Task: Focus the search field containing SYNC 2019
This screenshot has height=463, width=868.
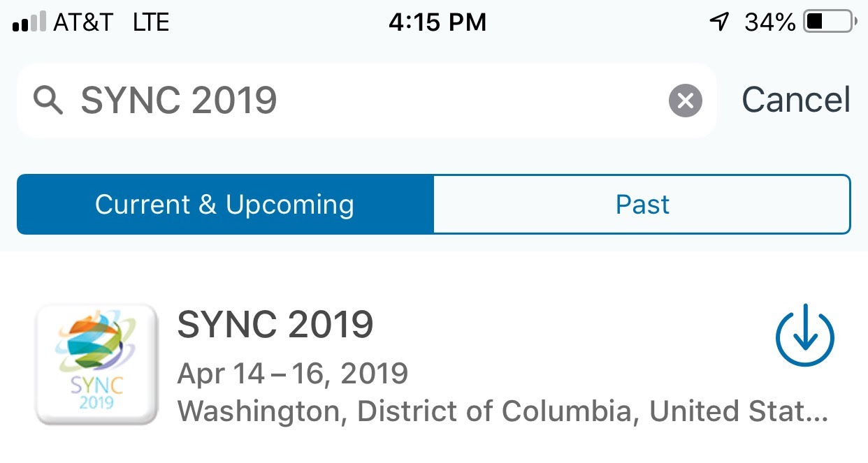Action: pyautogui.click(x=366, y=101)
